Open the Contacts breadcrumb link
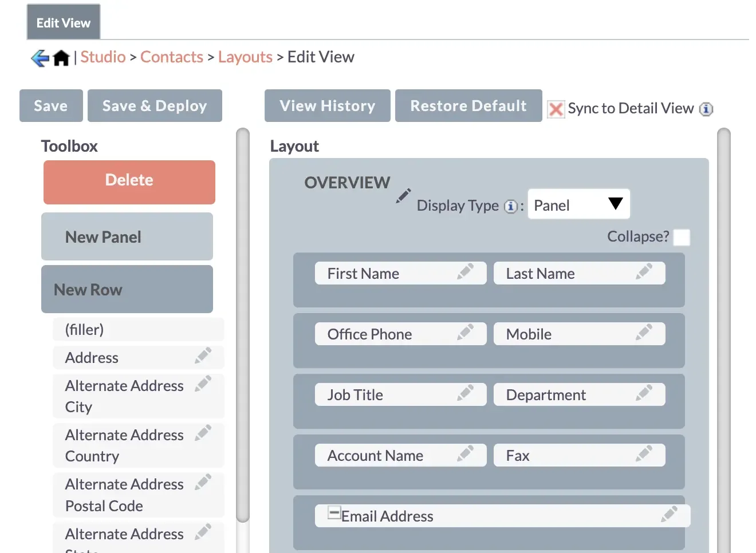 pyautogui.click(x=172, y=57)
